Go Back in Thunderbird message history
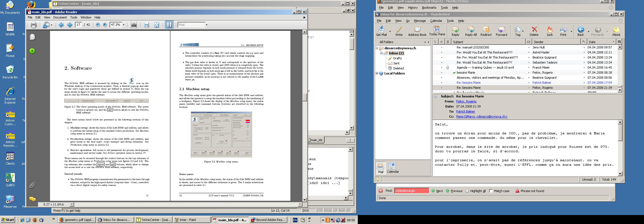Image resolution: width=644 pixels, height=224 pixels. [x=581, y=31]
